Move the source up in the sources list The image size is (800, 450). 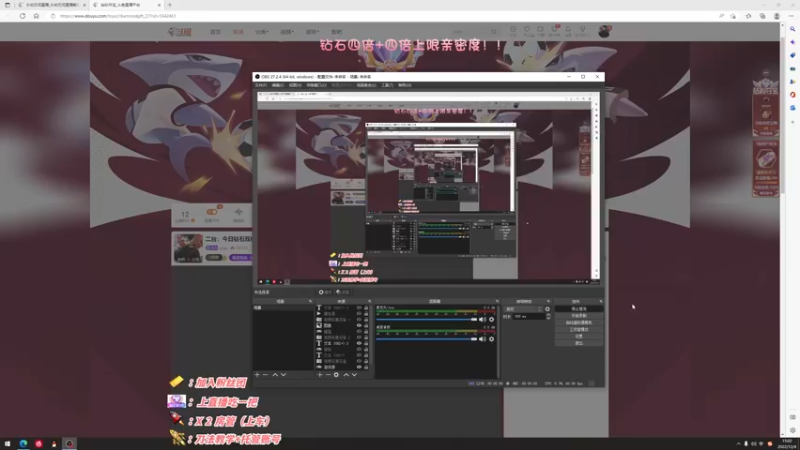(346, 375)
